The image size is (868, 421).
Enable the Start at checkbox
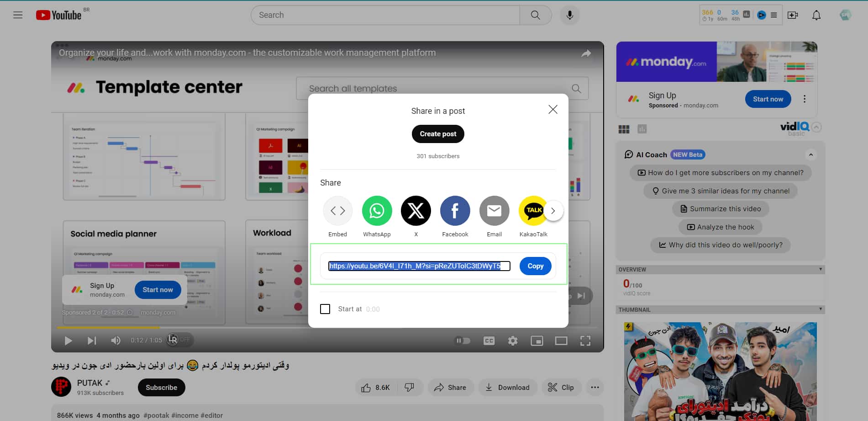point(325,309)
